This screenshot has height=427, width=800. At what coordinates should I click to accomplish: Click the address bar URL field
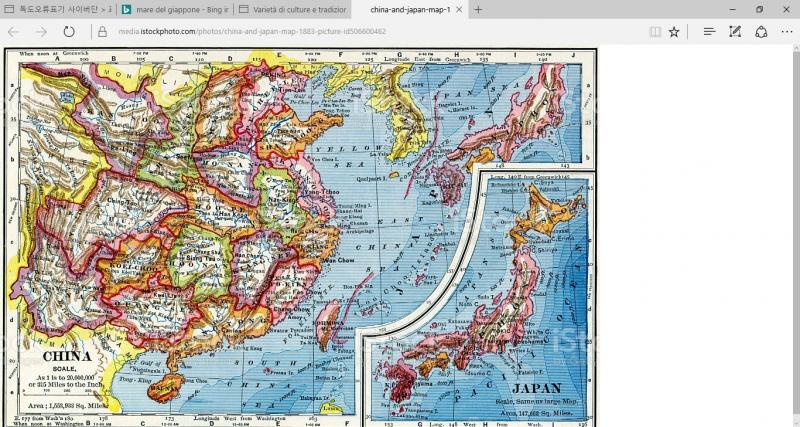[x=350, y=31]
